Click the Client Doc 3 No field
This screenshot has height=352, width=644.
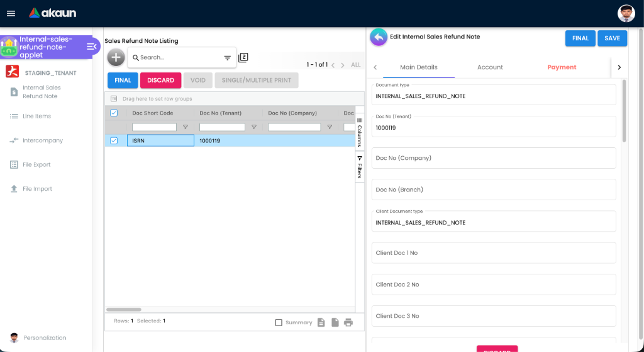coord(494,316)
